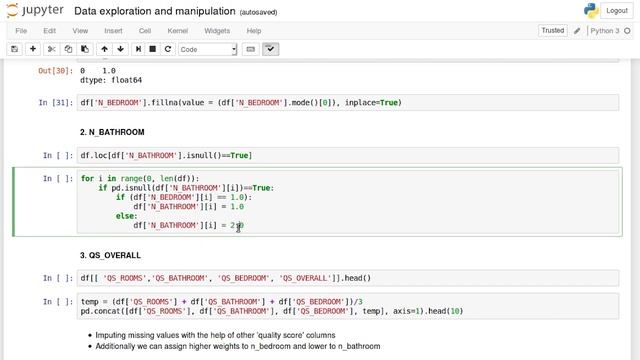Click the Additionally we can assign bullet text
This screenshot has height=360, width=640.
point(238,346)
